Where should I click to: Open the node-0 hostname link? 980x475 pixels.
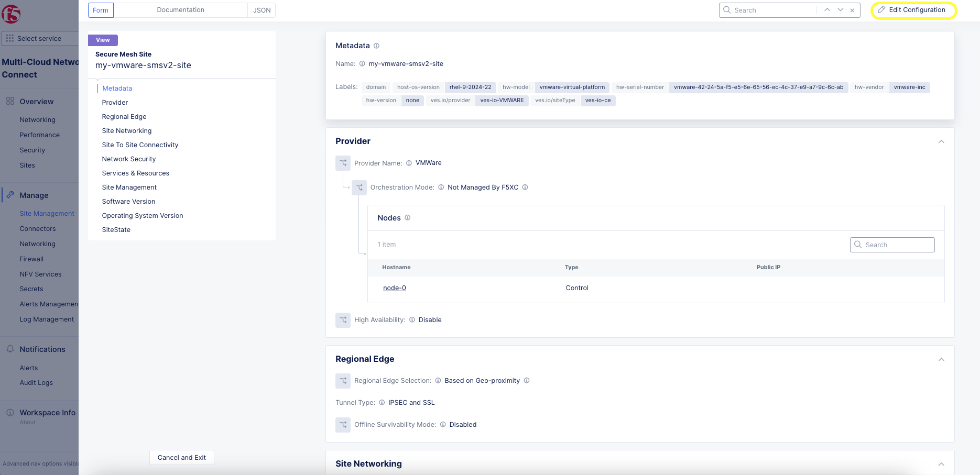tap(394, 288)
